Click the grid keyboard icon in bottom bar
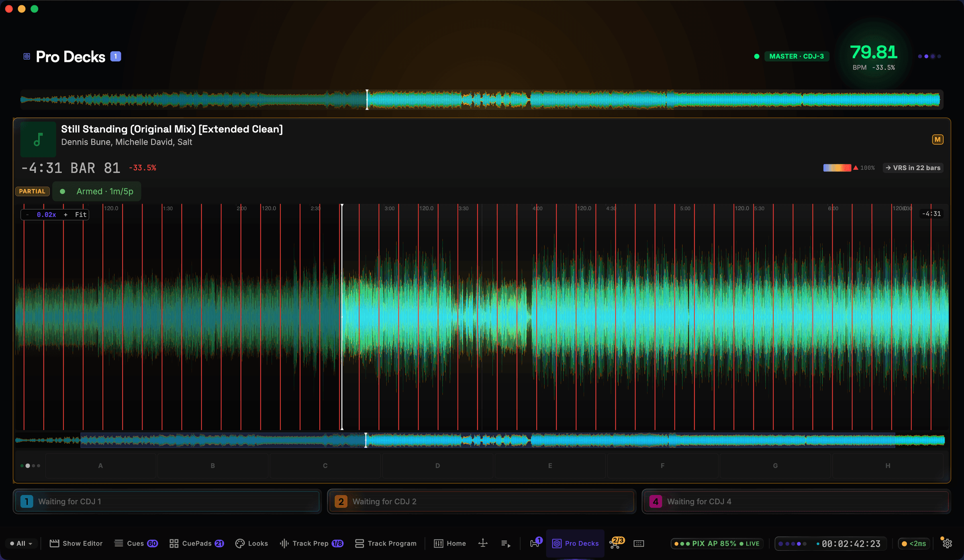 (639, 543)
